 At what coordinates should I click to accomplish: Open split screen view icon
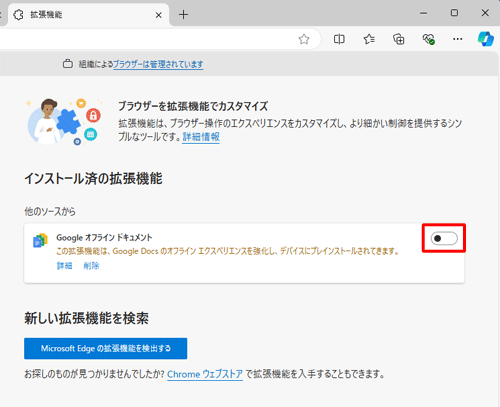click(x=339, y=39)
